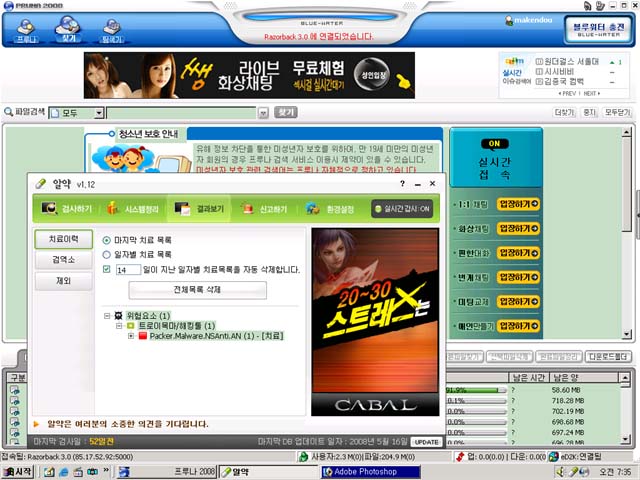
Task: Click the 14 days input field
Action: click(128, 270)
